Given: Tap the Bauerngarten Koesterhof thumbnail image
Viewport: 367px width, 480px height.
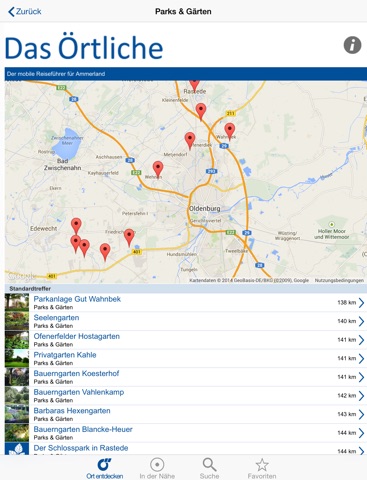Looking at the screenshot, I should [x=17, y=377].
